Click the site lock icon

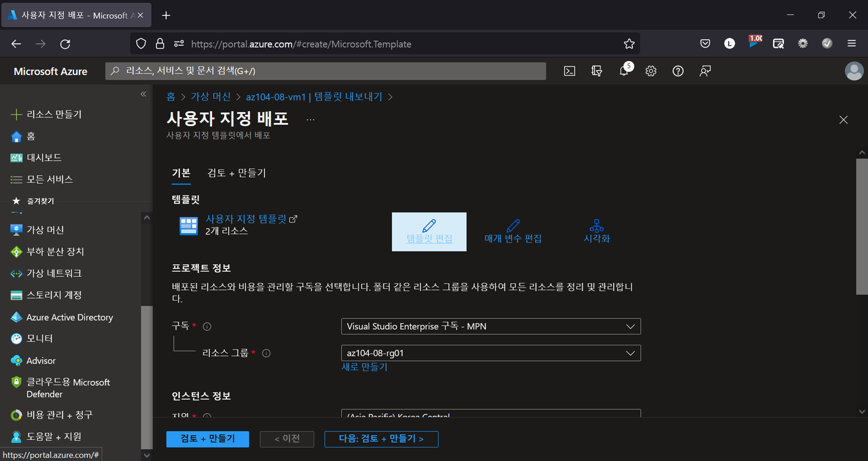[x=160, y=44]
